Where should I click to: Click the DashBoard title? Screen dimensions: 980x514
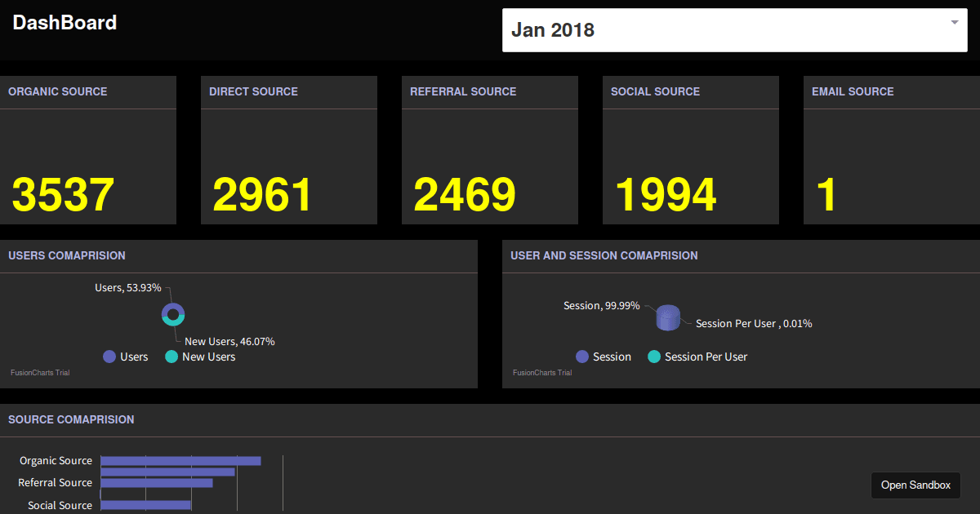[65, 23]
